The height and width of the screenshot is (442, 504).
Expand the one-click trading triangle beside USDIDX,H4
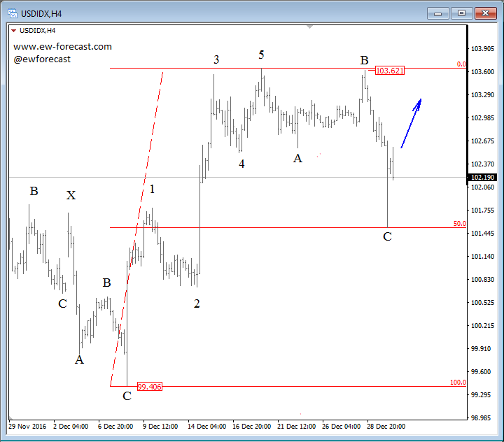pos(13,31)
